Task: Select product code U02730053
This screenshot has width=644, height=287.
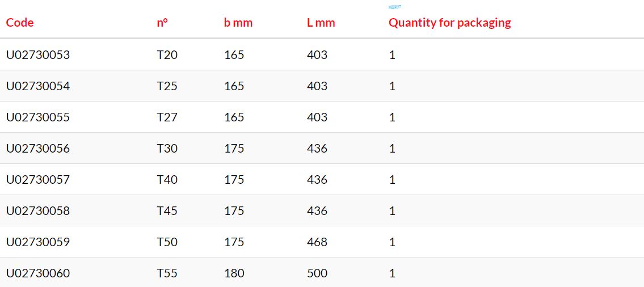Action: 38,54
